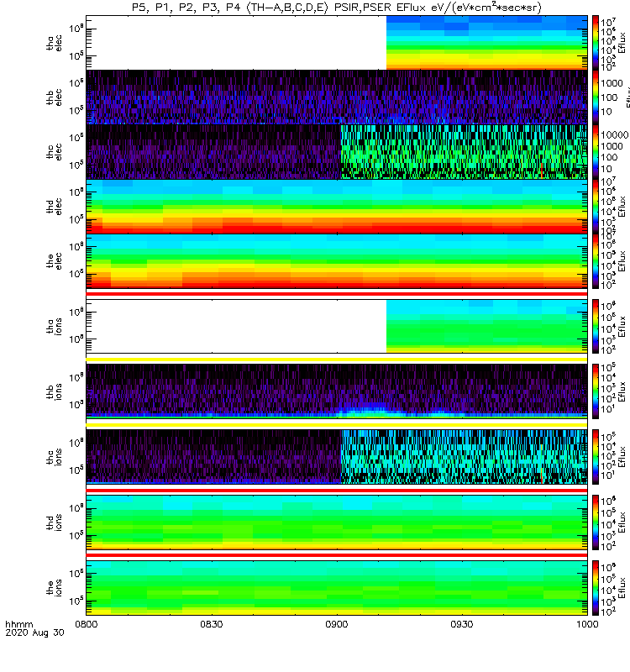This screenshot has height=672, width=630.
Task: Select the 'thb ions' axis label
Action: tap(55, 391)
